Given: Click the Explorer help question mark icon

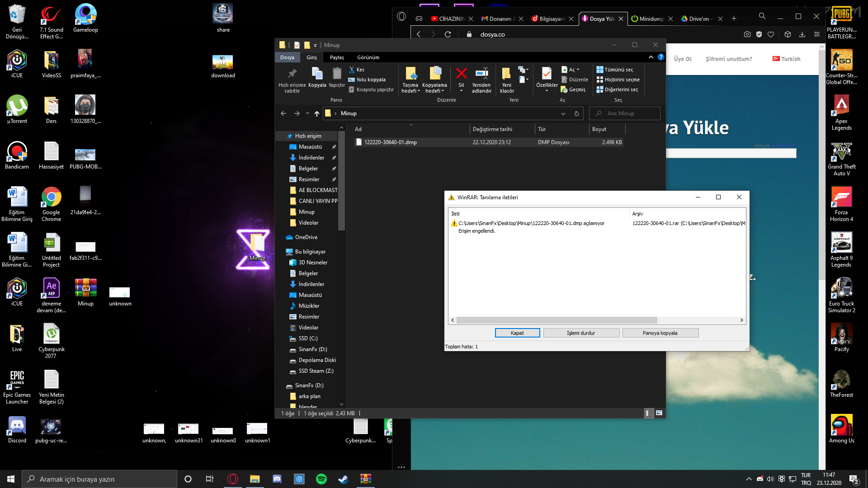Looking at the screenshot, I should [x=661, y=57].
